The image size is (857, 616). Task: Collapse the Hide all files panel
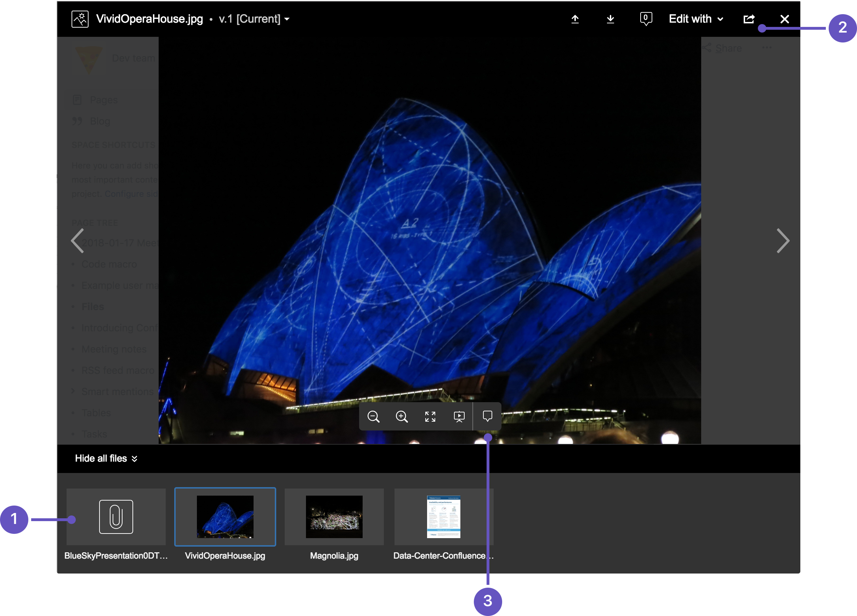(x=106, y=458)
